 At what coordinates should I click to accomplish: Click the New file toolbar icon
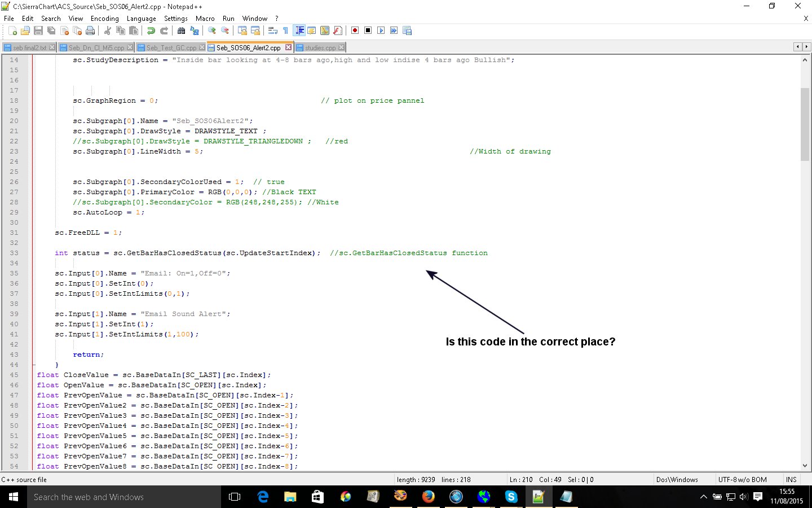pyautogui.click(x=12, y=30)
